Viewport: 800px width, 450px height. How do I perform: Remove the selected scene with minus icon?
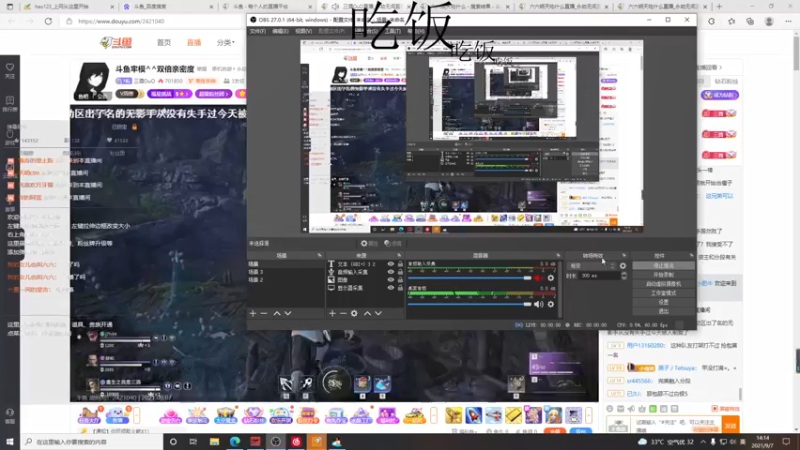tap(264, 313)
